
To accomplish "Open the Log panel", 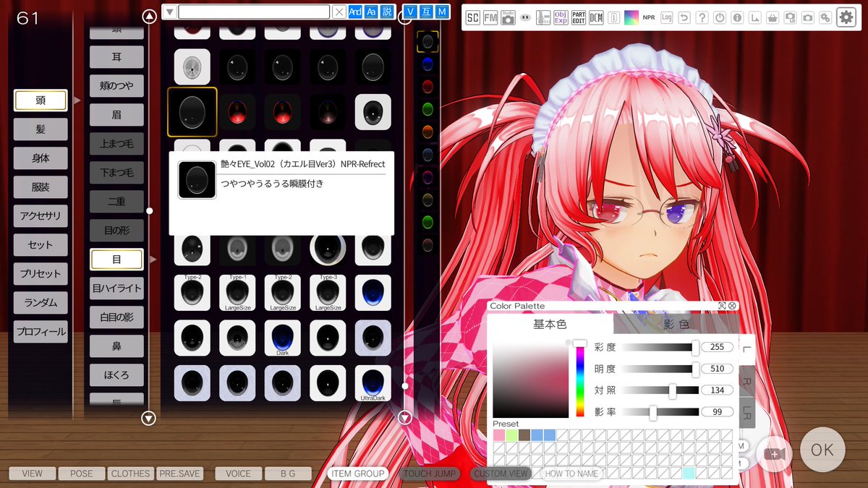I will pyautogui.click(x=667, y=17).
